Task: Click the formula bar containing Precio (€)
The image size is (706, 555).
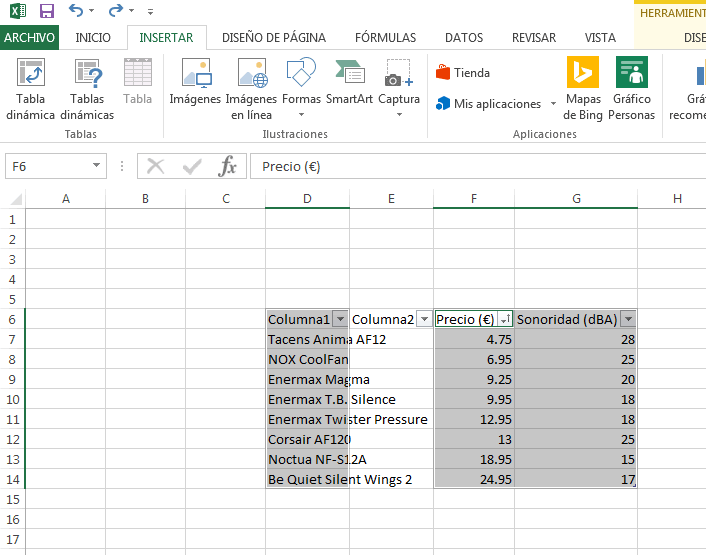Action: 478,167
